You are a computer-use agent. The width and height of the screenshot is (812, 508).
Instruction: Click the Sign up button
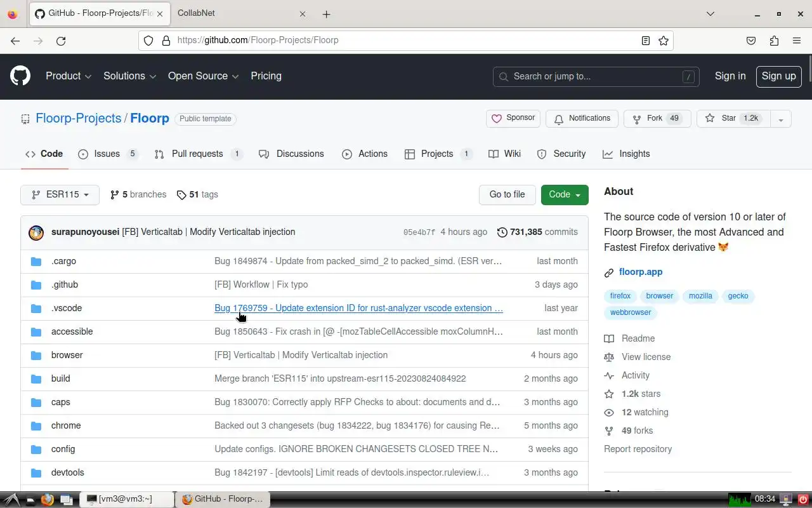778,76
